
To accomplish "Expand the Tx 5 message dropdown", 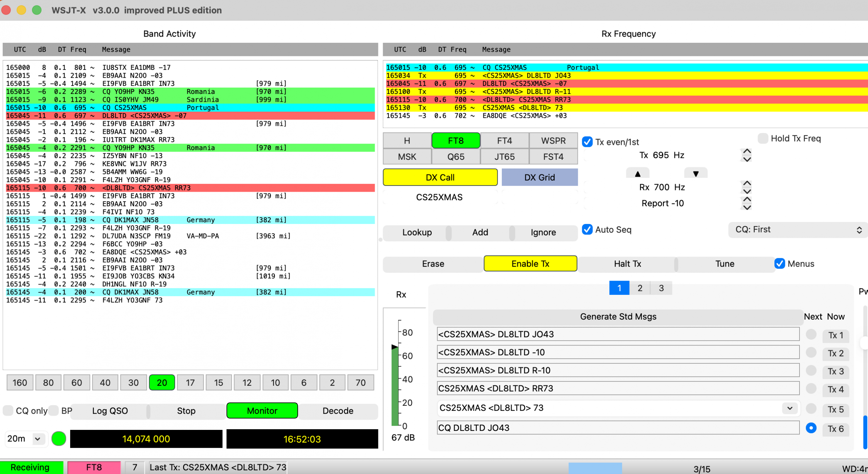I will [x=790, y=408].
